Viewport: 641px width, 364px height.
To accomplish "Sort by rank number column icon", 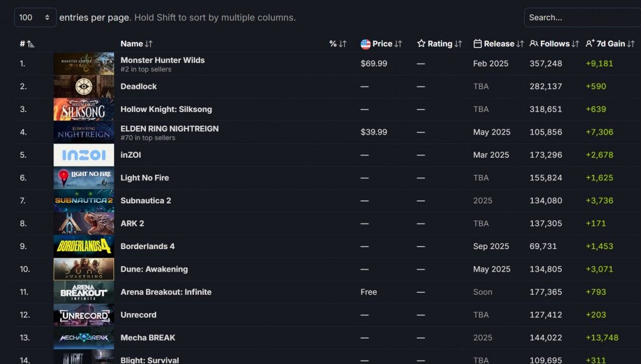I will [31, 44].
